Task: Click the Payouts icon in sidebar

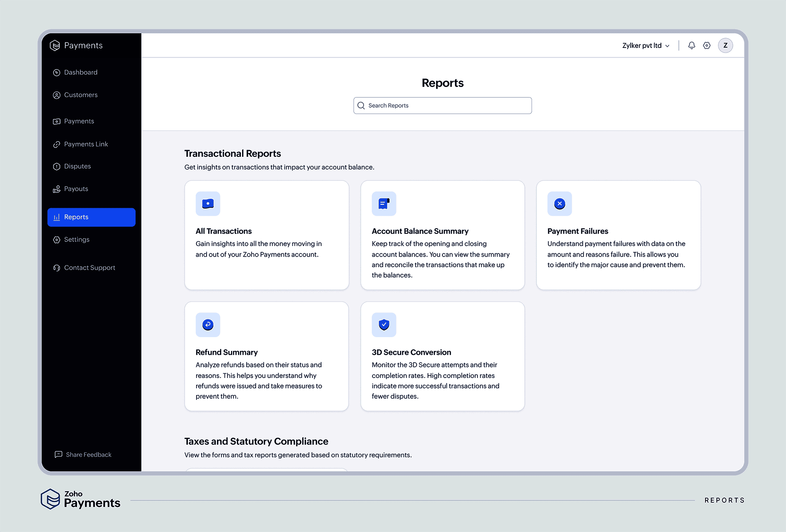Action: (57, 189)
